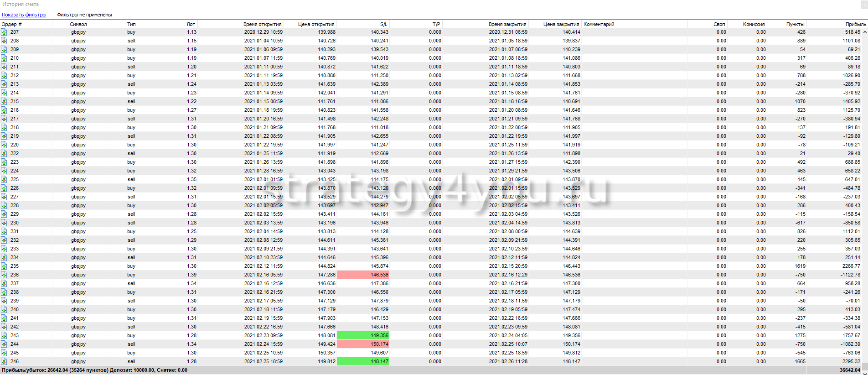Click the sell order icon for order 211
Image resolution: width=868 pixels, height=375 pixels.
point(4,67)
